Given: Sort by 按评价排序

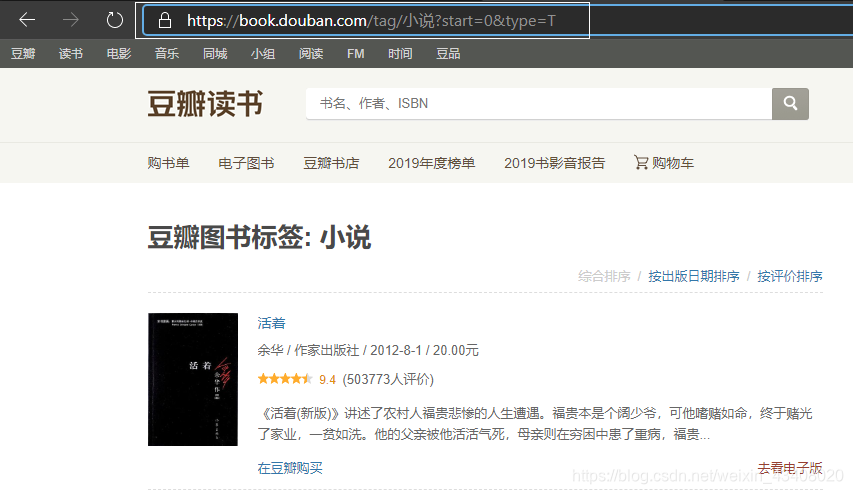Looking at the screenshot, I should click(789, 276).
